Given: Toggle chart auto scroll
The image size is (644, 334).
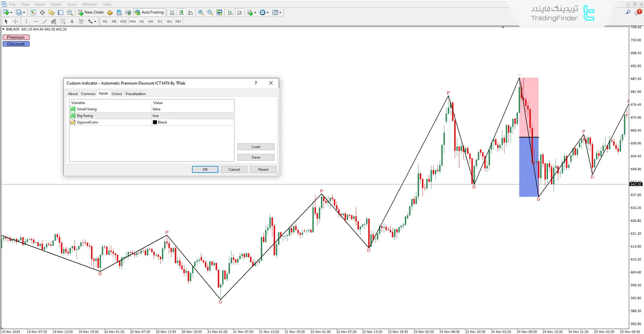Looking at the screenshot, I should [x=230, y=12].
